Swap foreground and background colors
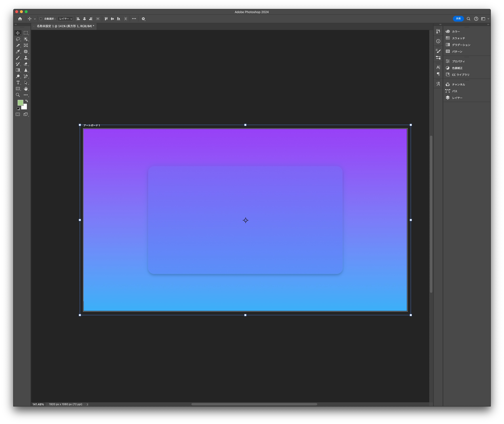504x424 pixels. pos(27,101)
